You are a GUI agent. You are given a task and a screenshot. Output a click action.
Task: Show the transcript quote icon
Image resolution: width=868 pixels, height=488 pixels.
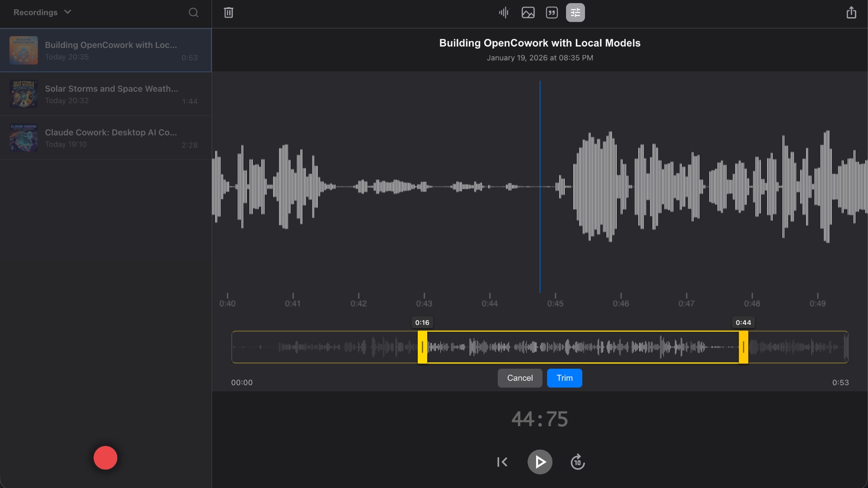[x=552, y=13]
